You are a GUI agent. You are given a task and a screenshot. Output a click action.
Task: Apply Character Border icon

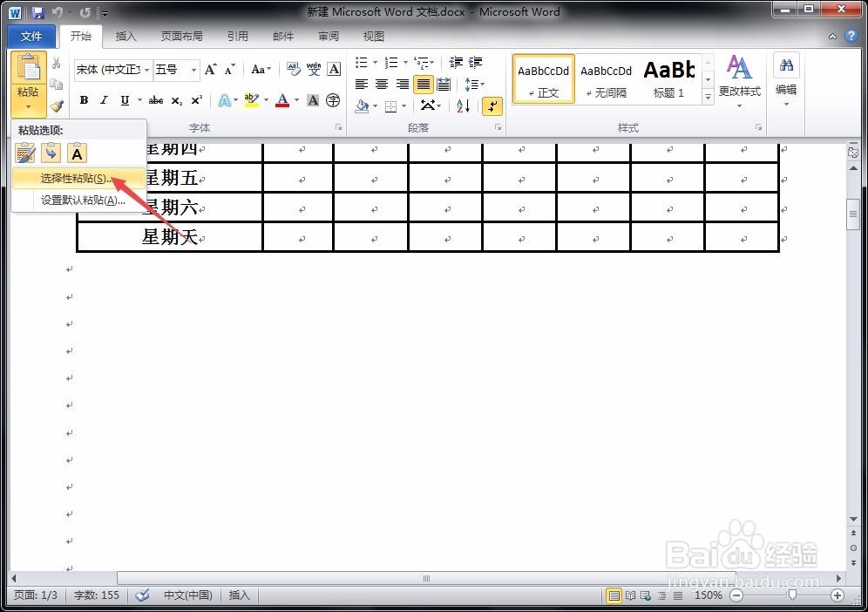coord(334,69)
